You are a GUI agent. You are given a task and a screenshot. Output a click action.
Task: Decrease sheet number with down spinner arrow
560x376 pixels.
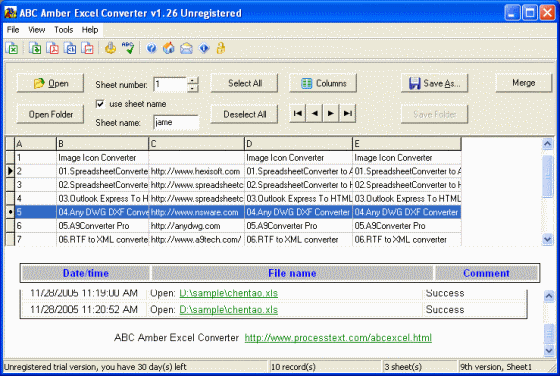[x=192, y=88]
